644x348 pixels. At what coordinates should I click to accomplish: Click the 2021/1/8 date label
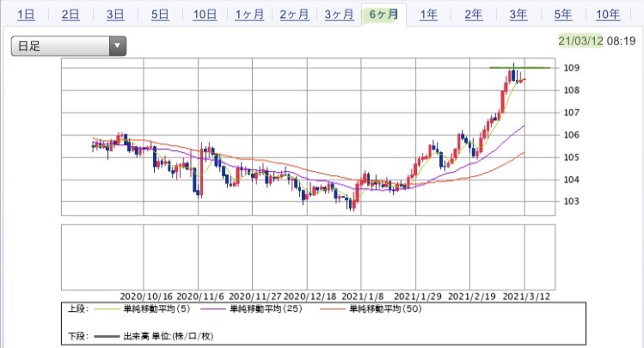click(x=363, y=296)
